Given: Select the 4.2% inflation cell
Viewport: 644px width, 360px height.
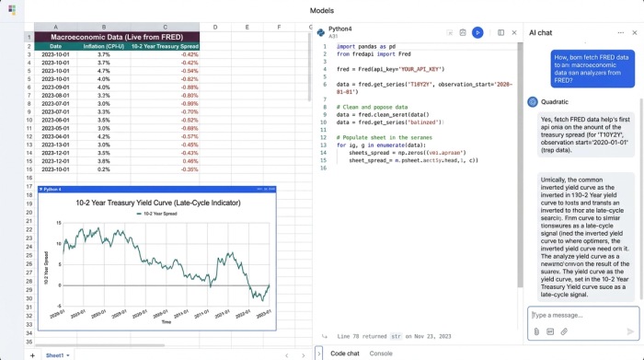Looking at the screenshot, I should [x=103, y=136].
